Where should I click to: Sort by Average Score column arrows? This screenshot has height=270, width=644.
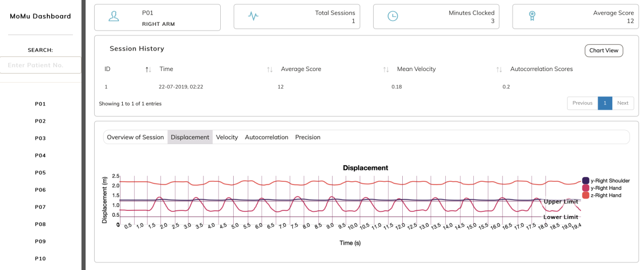point(386,69)
